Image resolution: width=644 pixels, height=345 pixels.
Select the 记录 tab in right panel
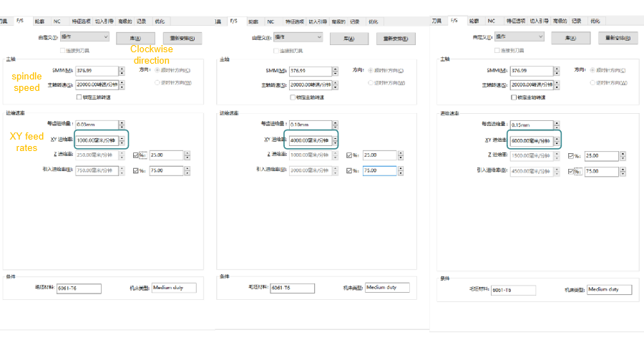[577, 21]
